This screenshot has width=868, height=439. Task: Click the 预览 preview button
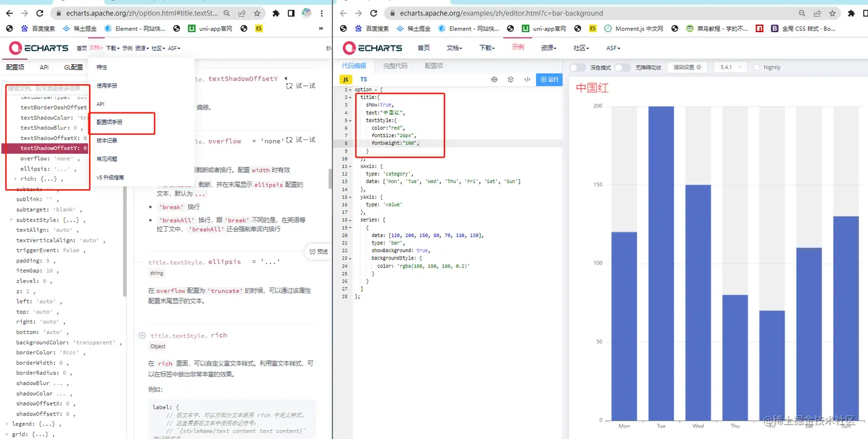(x=319, y=251)
